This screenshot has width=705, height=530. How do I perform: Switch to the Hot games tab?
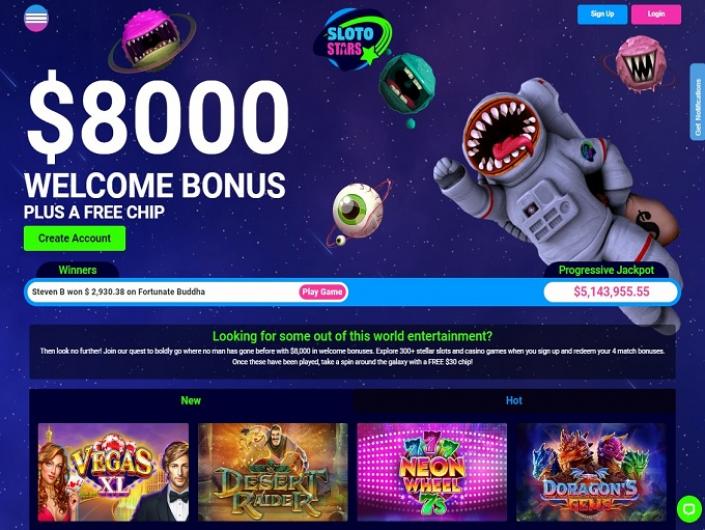click(514, 401)
